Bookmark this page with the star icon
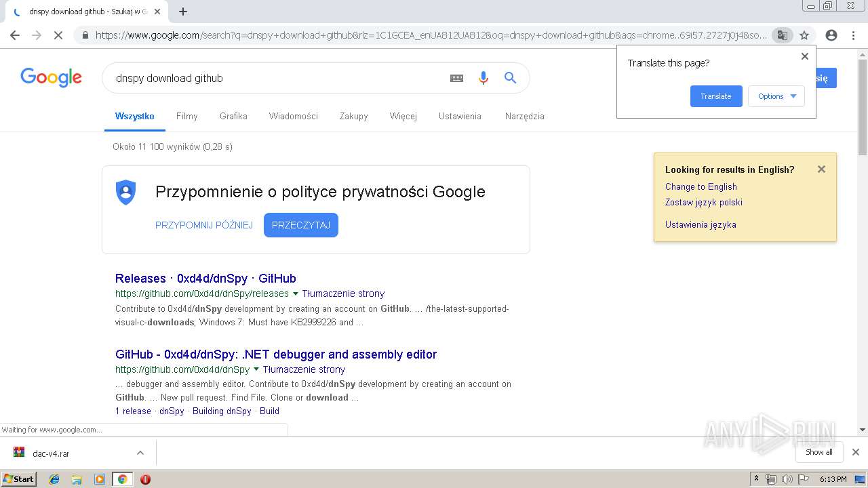Image resolution: width=868 pixels, height=488 pixels. click(x=804, y=35)
